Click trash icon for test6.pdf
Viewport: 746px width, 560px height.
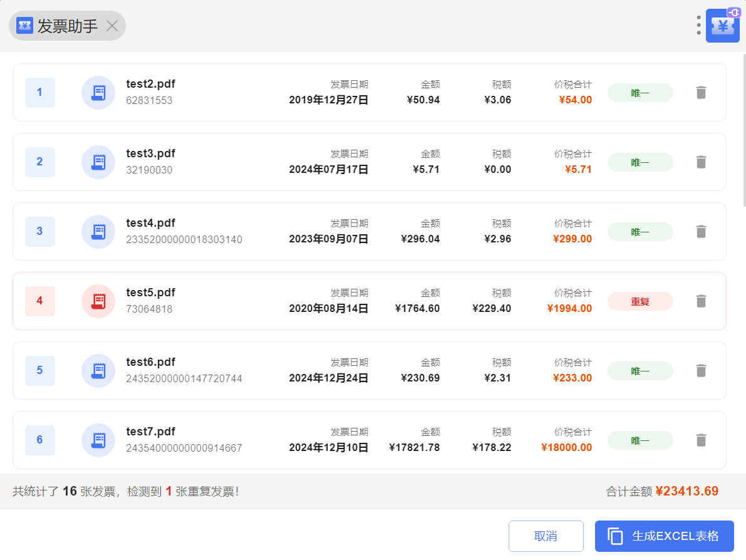[x=701, y=371]
